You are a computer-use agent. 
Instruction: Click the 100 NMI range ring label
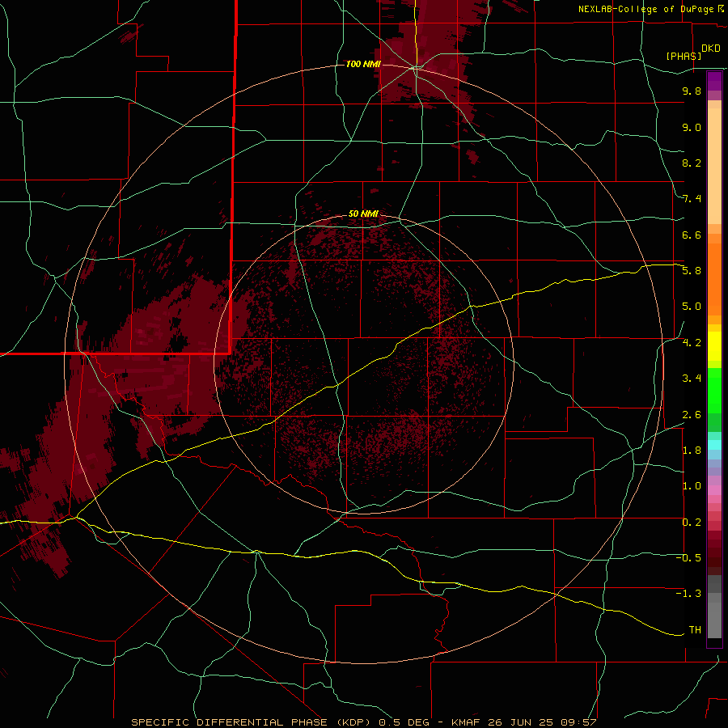coord(363,64)
